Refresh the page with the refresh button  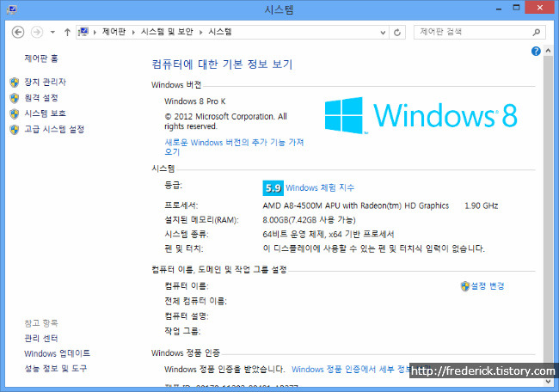(397, 33)
